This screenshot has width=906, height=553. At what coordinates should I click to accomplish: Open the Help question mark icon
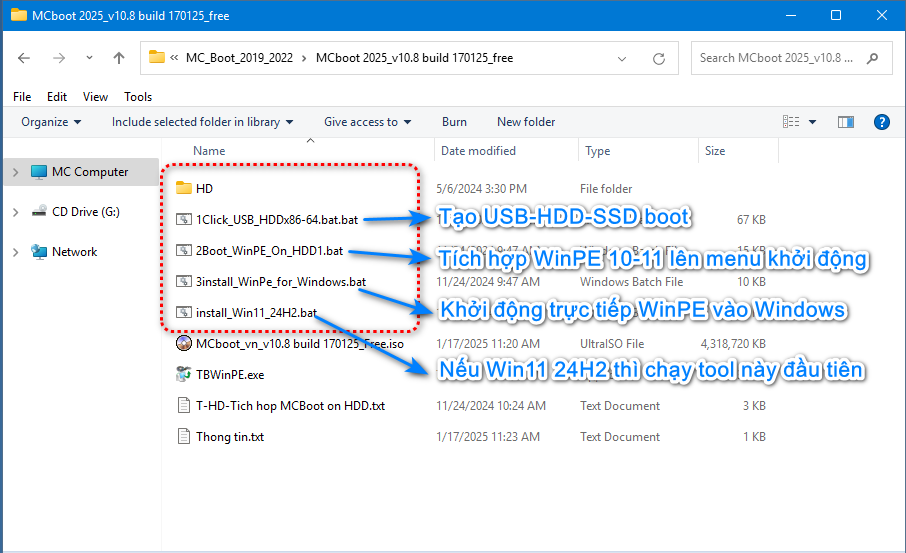[x=881, y=122]
